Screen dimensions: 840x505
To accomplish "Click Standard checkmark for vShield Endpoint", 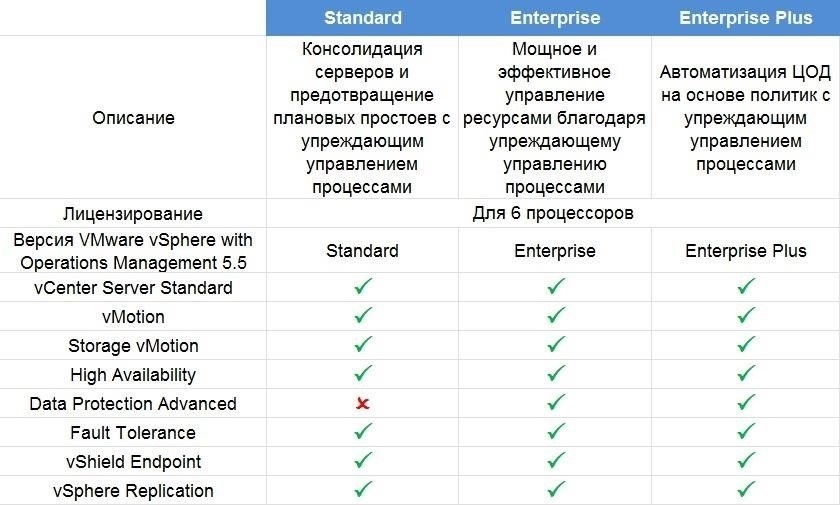I will [x=363, y=461].
